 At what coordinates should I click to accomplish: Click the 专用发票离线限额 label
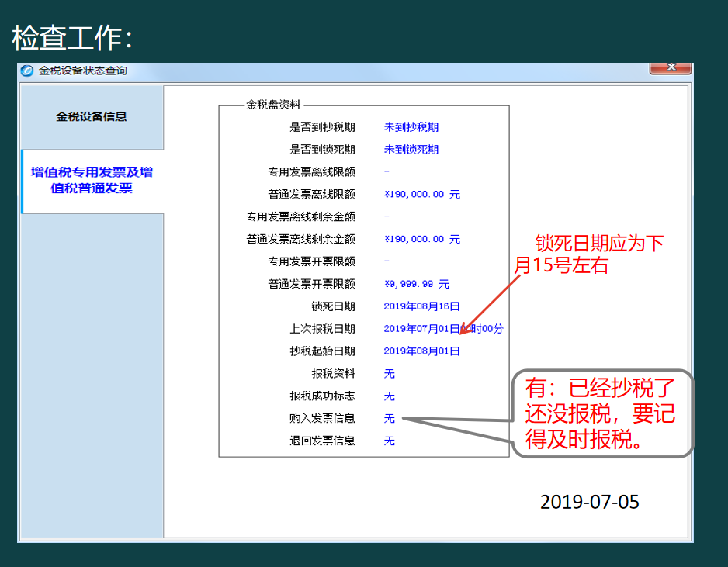click(311, 171)
